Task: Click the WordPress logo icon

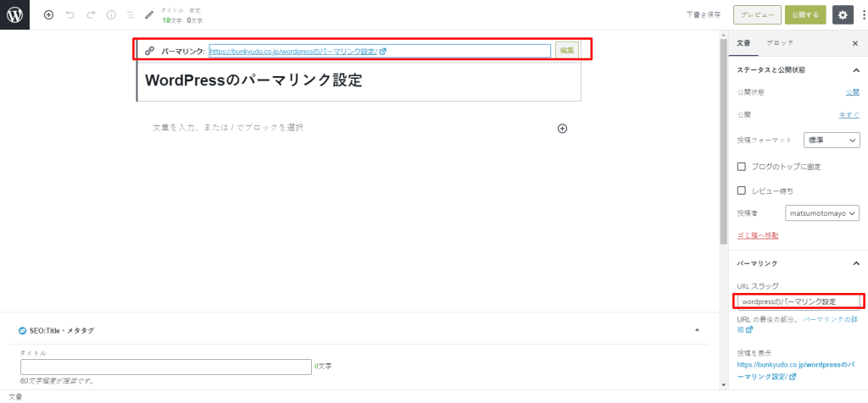Action: click(x=16, y=14)
